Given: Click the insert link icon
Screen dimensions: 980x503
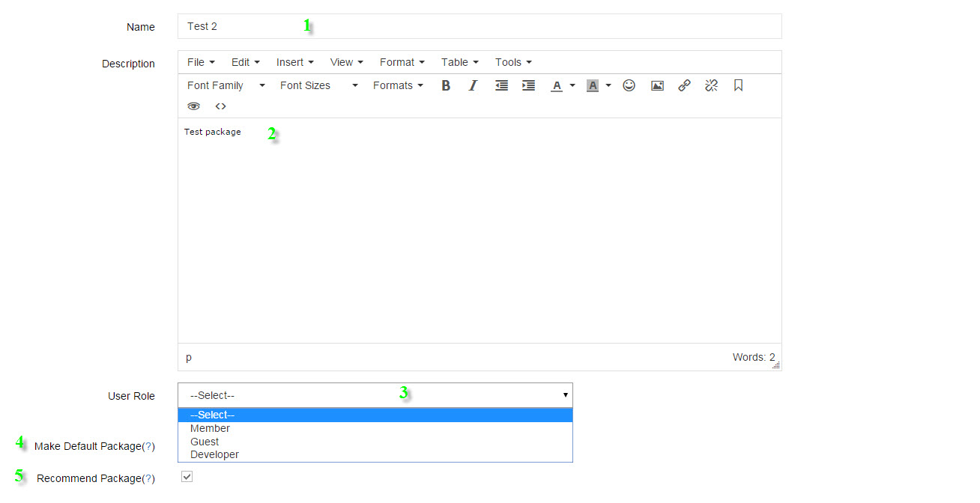Looking at the screenshot, I should coord(684,85).
